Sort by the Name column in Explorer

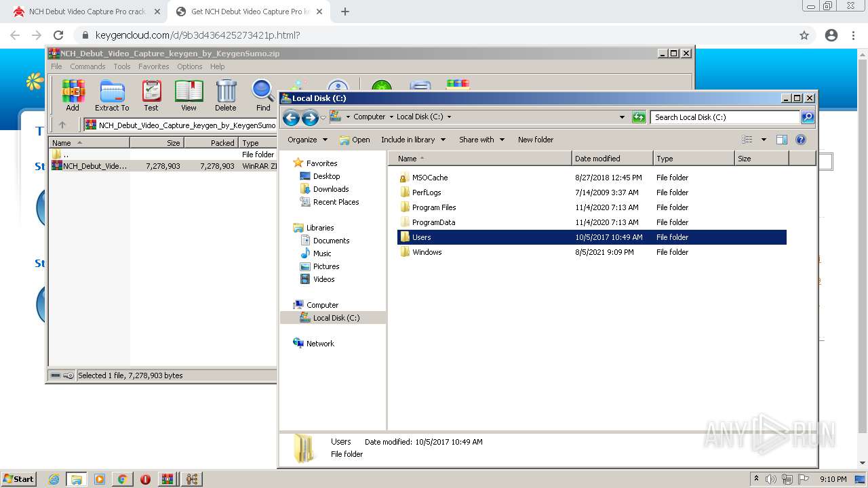[x=480, y=159]
